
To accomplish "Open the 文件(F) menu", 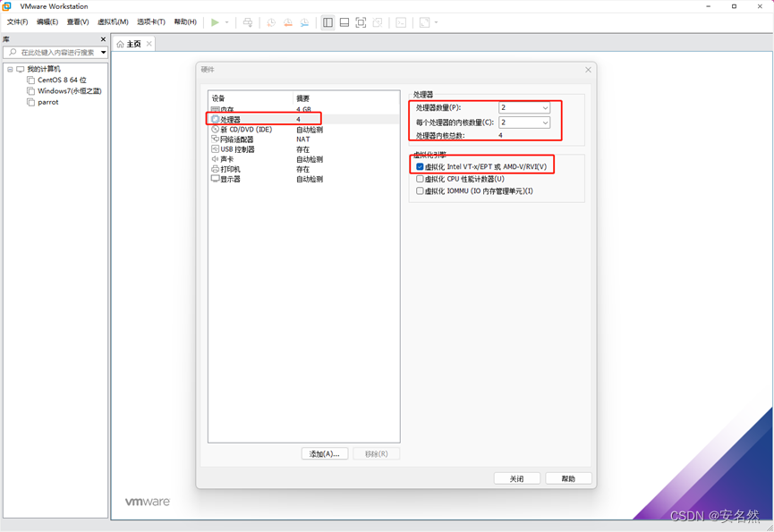I will tap(17, 22).
